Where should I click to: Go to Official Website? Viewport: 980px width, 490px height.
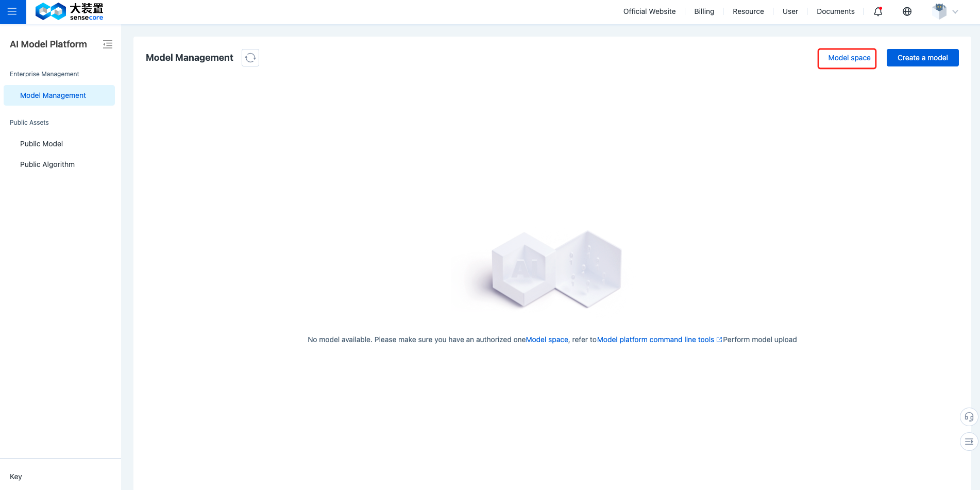pyautogui.click(x=649, y=11)
